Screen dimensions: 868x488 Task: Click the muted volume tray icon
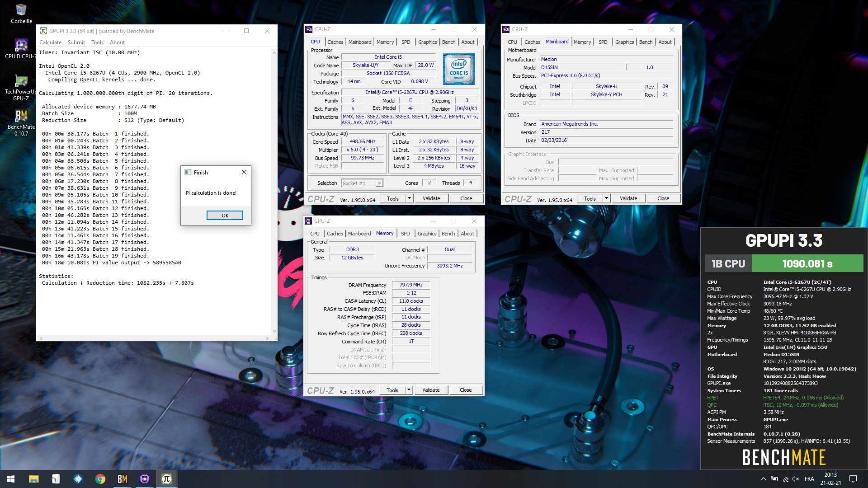click(796, 479)
